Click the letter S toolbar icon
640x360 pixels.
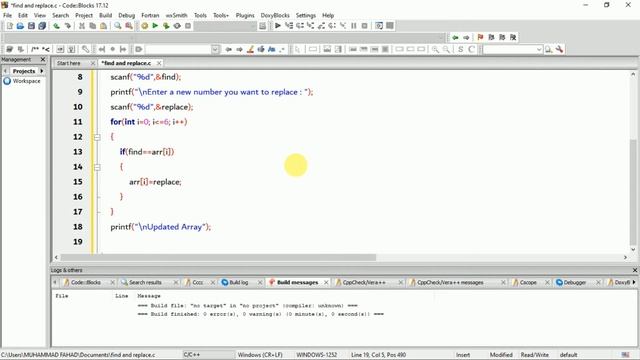click(x=460, y=49)
